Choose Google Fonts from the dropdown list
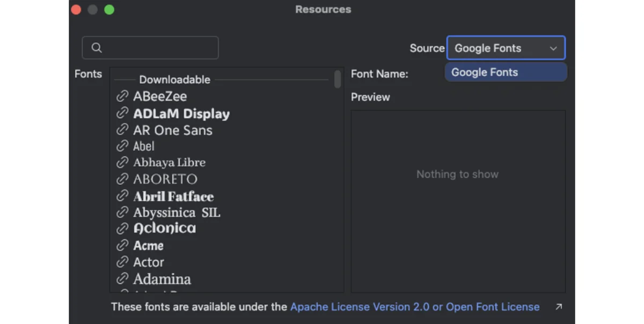This screenshot has width=644, height=324. (x=506, y=72)
